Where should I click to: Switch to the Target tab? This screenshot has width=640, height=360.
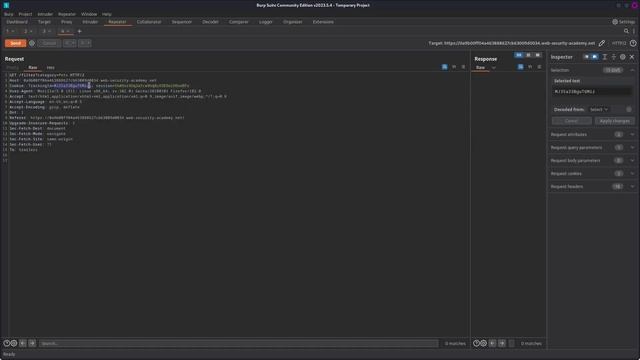coord(44,22)
